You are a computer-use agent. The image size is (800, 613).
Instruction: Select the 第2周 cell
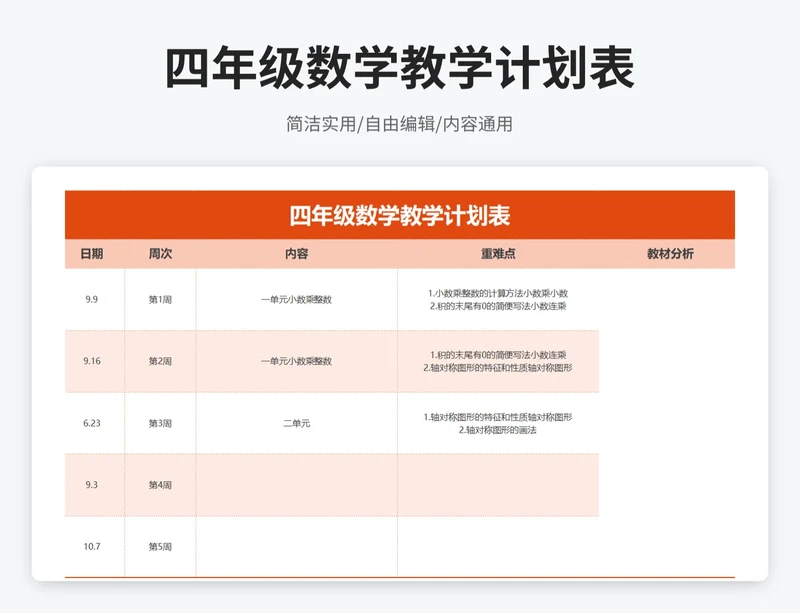160,361
